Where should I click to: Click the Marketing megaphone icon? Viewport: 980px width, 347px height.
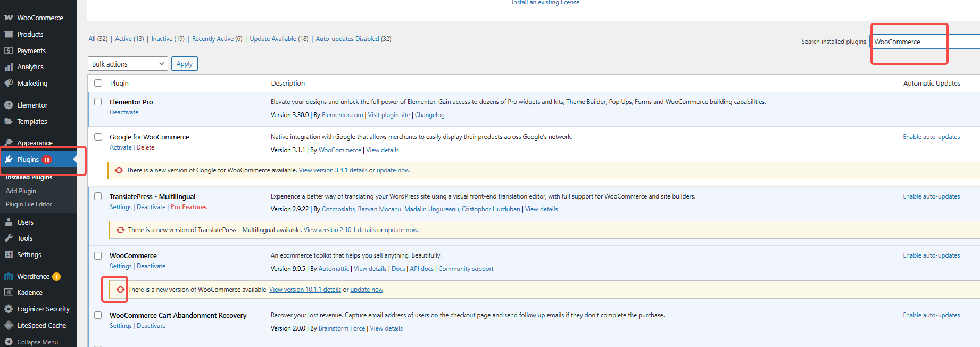(9, 84)
